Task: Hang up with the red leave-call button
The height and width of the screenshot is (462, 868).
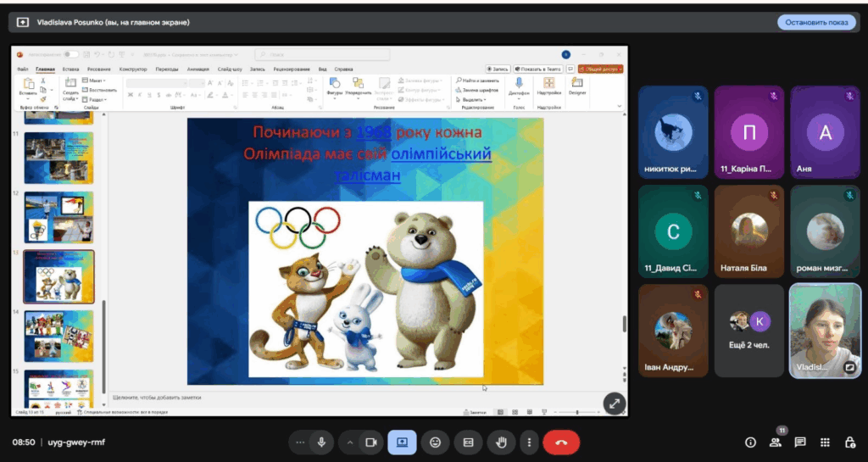Action: (x=561, y=443)
